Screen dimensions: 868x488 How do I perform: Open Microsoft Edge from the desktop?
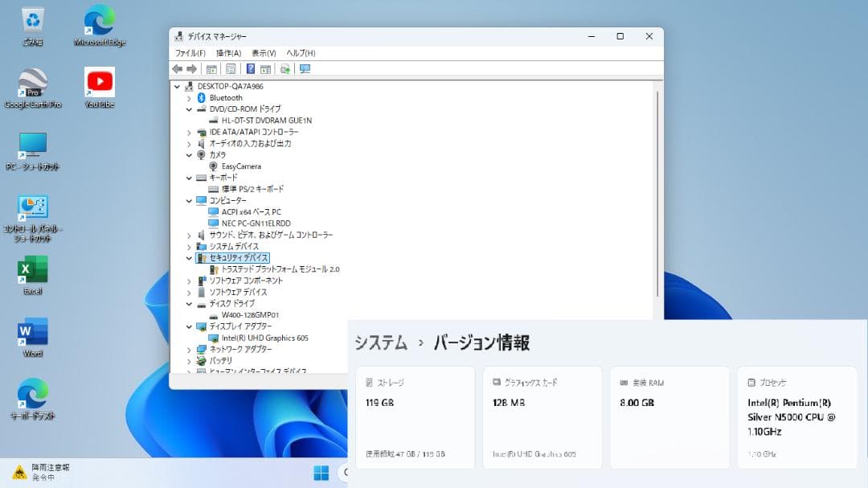pyautogui.click(x=98, y=22)
